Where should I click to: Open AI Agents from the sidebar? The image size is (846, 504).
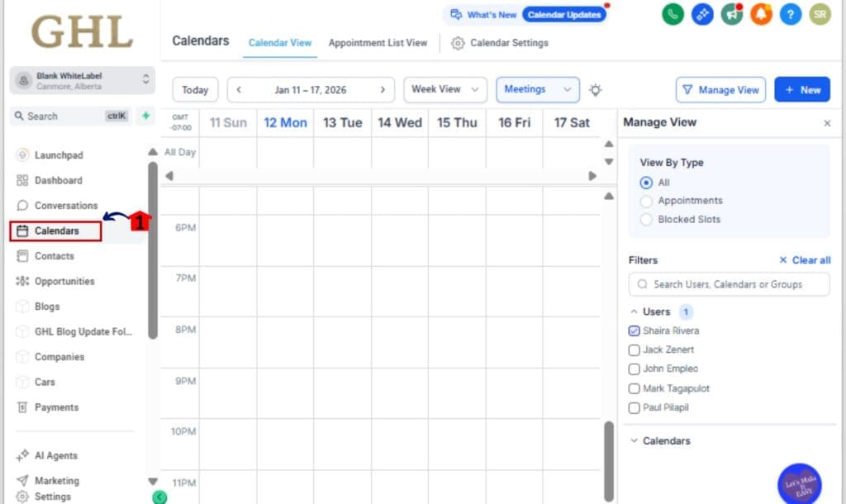tap(56, 455)
